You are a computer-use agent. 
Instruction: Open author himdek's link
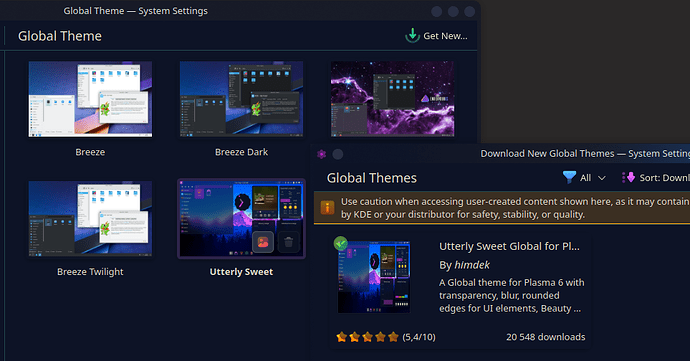click(472, 265)
